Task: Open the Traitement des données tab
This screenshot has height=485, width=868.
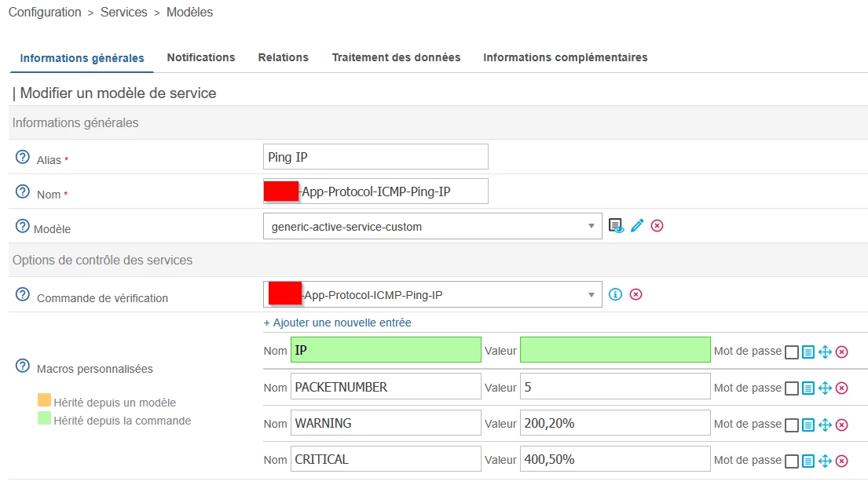Action: tap(396, 57)
